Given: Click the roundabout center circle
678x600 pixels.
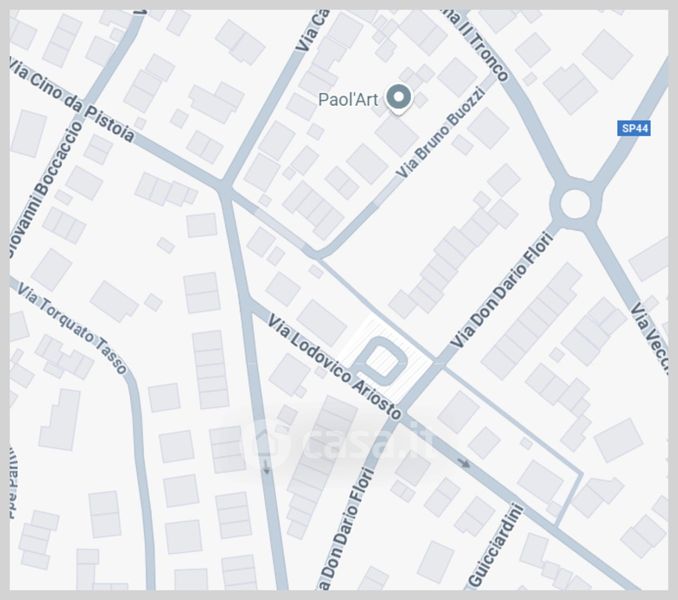Looking at the screenshot, I should [x=575, y=204].
